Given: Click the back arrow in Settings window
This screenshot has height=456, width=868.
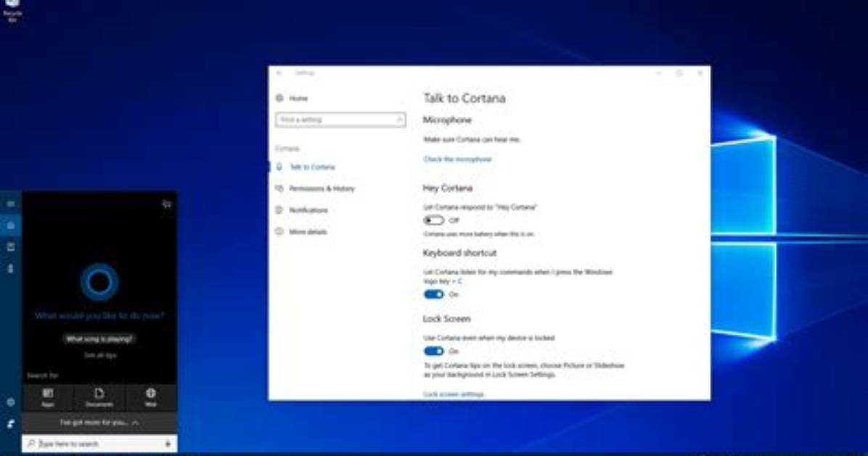Looking at the screenshot, I should [279, 73].
